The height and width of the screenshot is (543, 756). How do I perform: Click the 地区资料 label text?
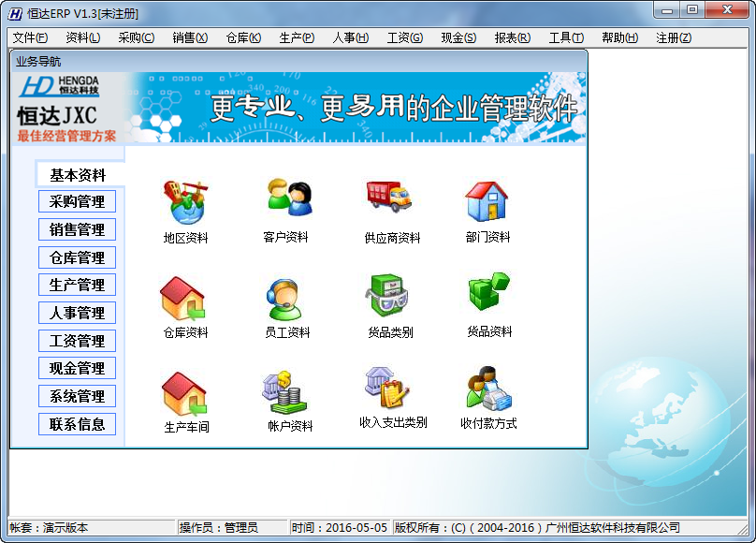point(185,238)
